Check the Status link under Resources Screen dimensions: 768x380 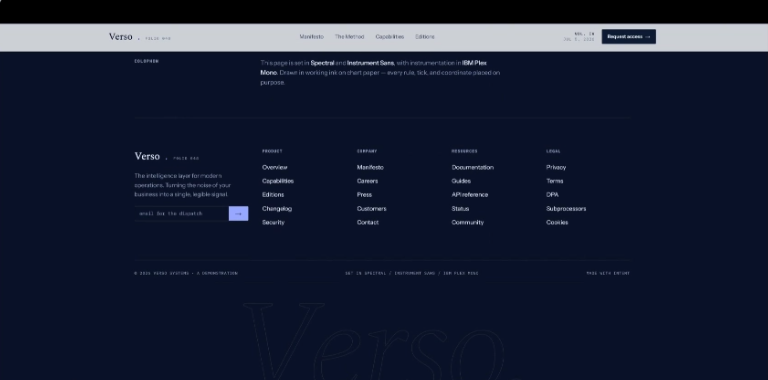tap(460, 209)
